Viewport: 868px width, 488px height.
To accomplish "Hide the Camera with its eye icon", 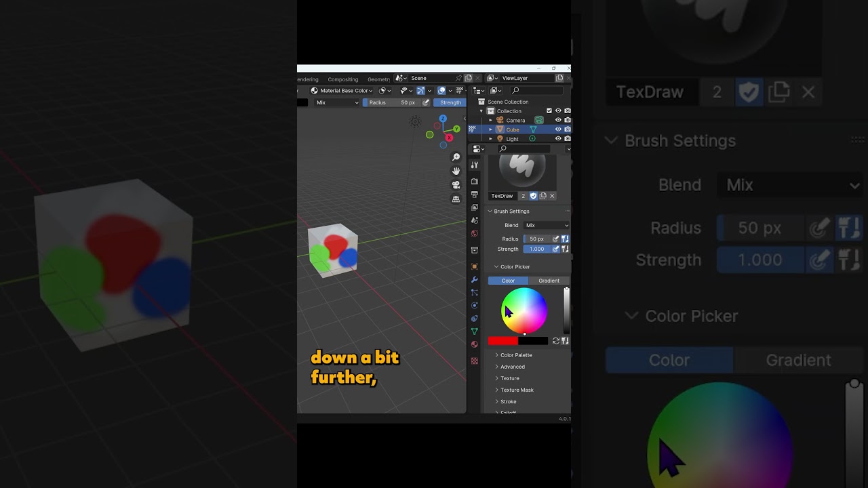I will [558, 120].
